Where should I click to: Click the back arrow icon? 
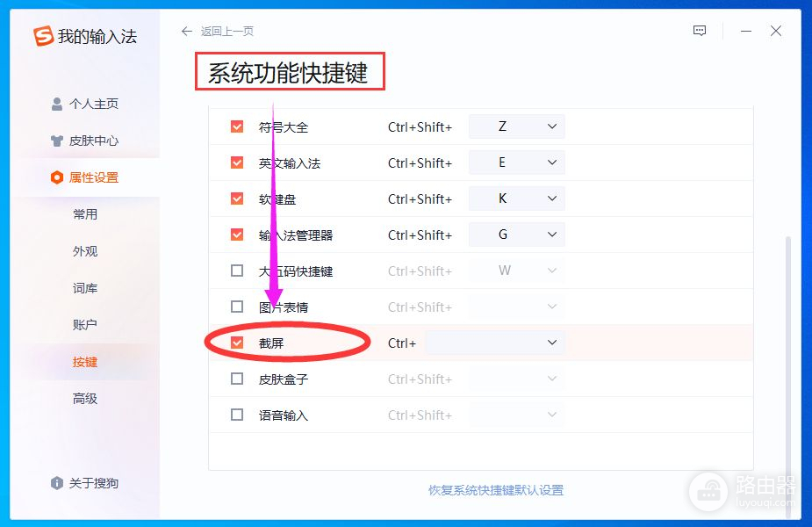point(186,31)
